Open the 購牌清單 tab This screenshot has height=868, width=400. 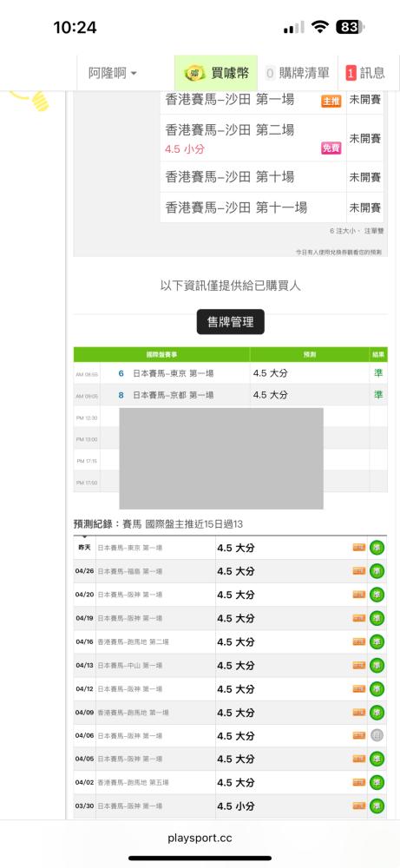297,73
